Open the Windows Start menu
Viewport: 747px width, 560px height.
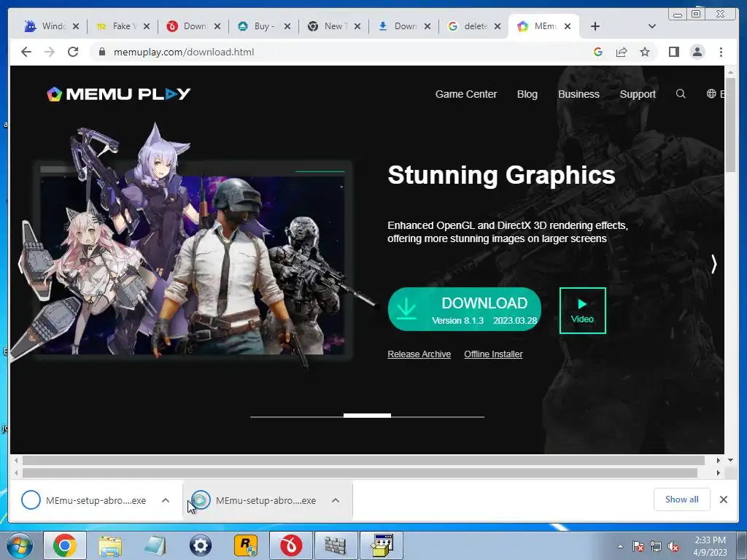coord(19,545)
